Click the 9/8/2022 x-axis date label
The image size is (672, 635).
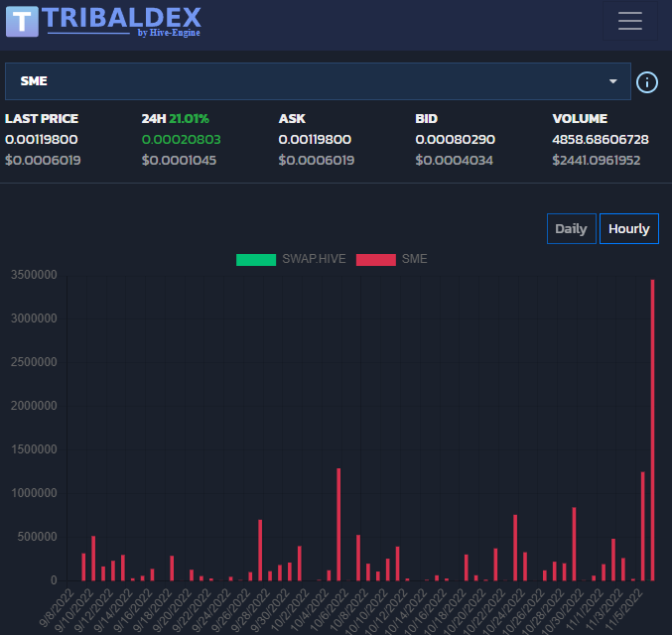tap(57, 607)
